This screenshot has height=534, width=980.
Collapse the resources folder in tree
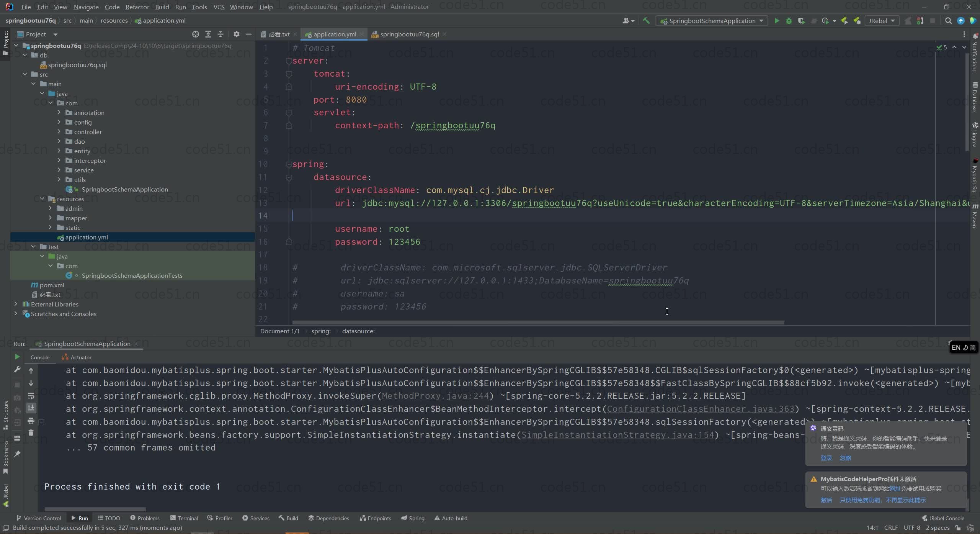click(42, 199)
